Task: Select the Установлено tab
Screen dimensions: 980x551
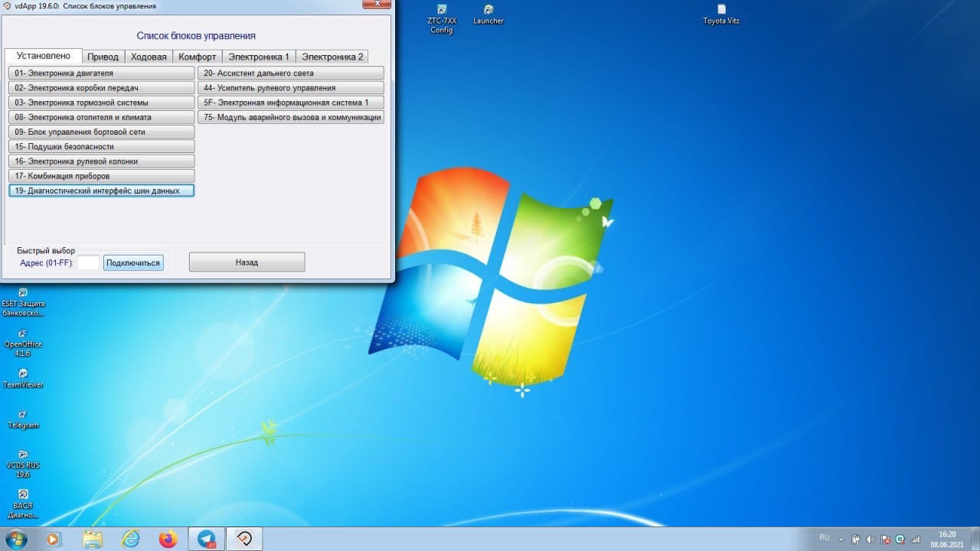Action: [43, 56]
